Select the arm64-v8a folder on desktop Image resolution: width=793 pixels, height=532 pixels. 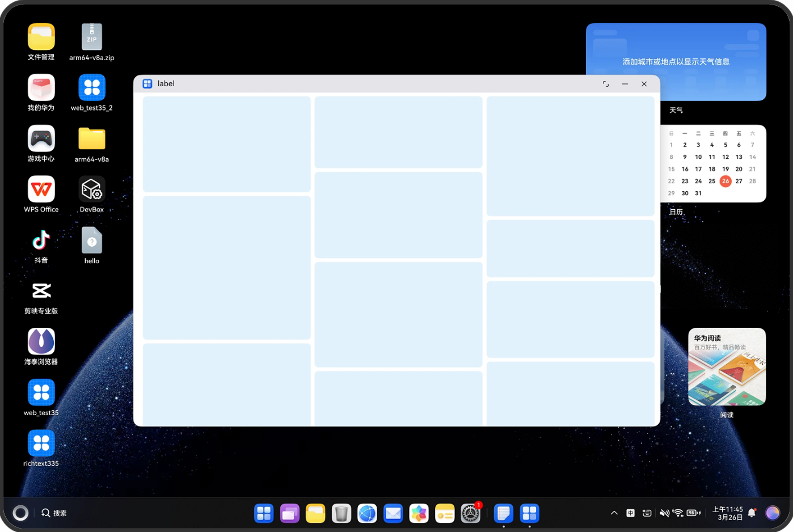tap(92, 138)
